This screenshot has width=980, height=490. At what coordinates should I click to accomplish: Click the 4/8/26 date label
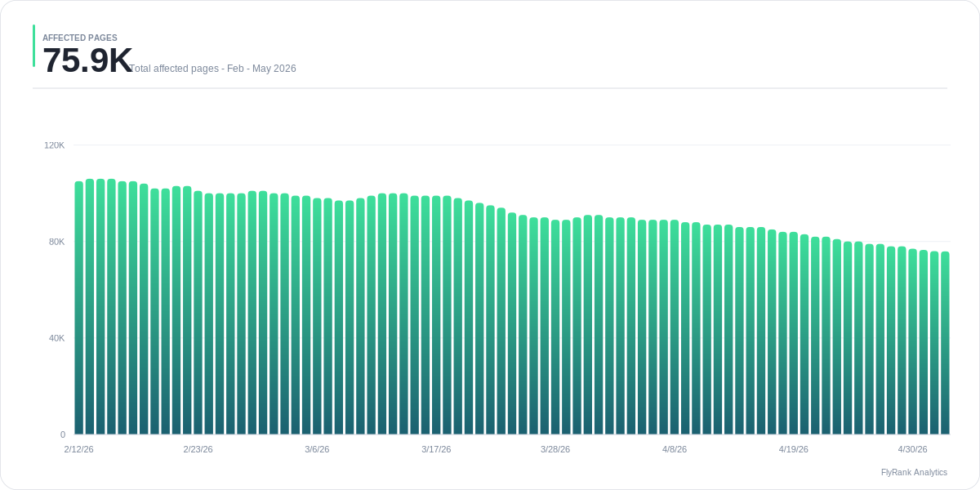[x=675, y=449]
